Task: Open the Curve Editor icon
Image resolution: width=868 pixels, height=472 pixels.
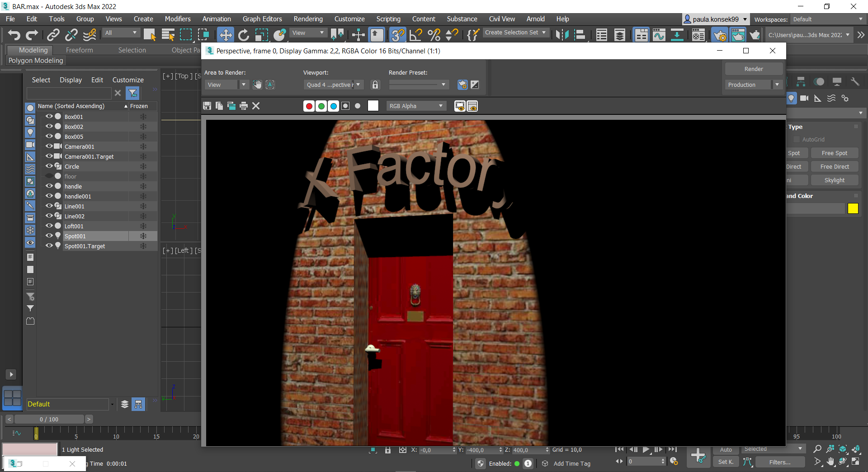Action: pyautogui.click(x=659, y=35)
